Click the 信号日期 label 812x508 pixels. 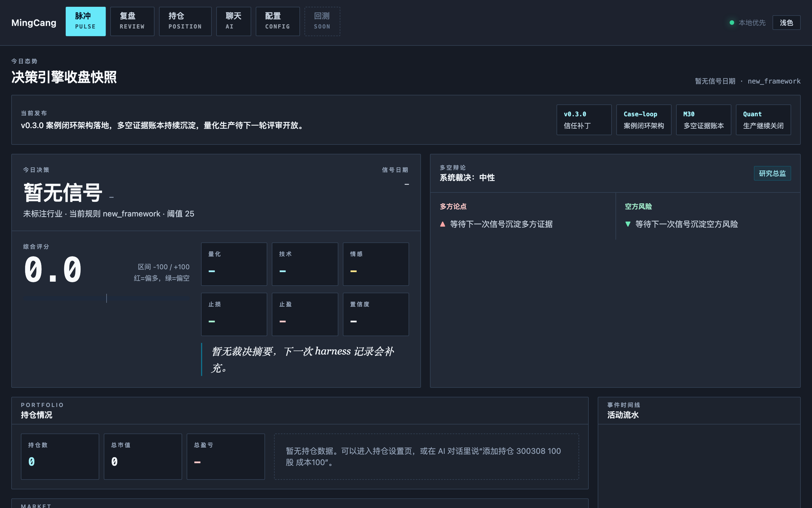pos(395,170)
